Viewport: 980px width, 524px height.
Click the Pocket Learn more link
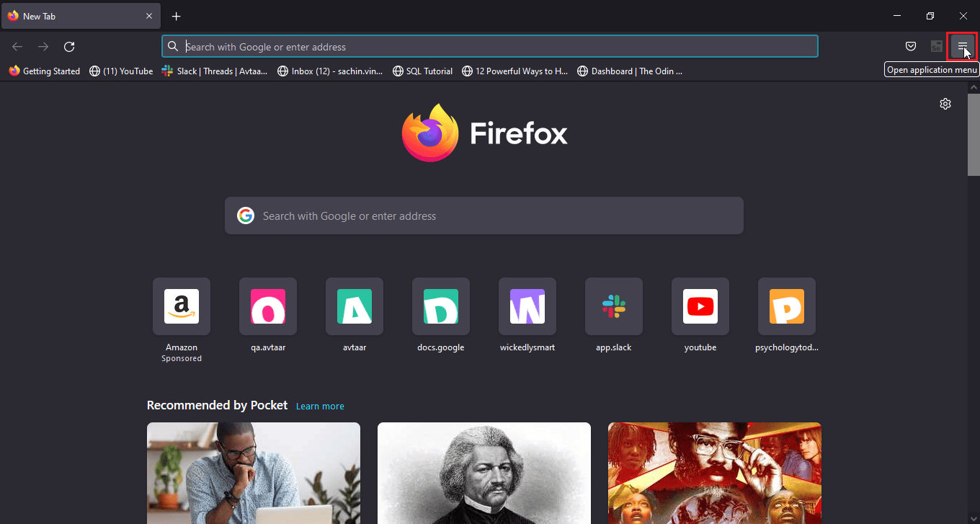[320, 406]
